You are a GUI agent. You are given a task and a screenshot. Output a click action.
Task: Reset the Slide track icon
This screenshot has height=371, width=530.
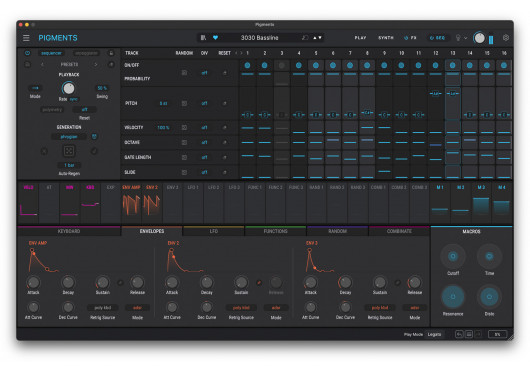pos(224,172)
